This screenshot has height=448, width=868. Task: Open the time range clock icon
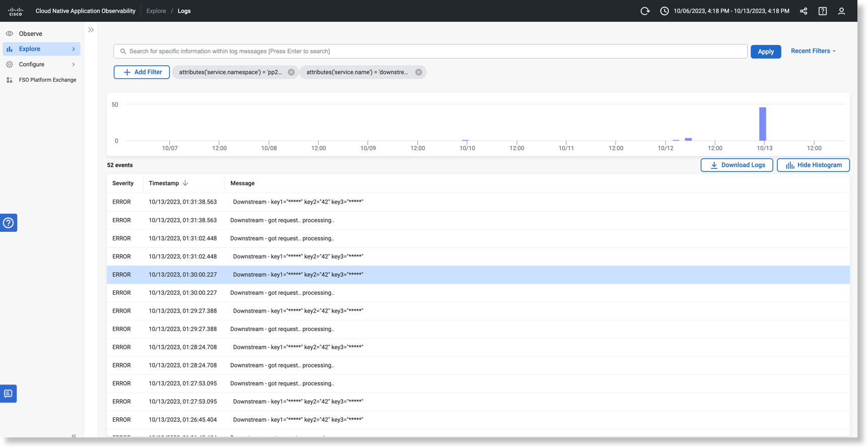(x=664, y=11)
